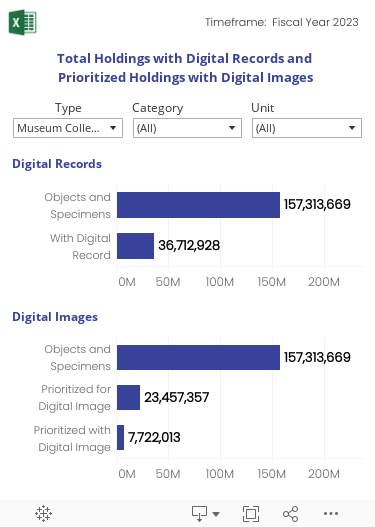Image resolution: width=375 pixels, height=527 pixels.
Task: Open the Tableau data details icon
Action: [43, 514]
